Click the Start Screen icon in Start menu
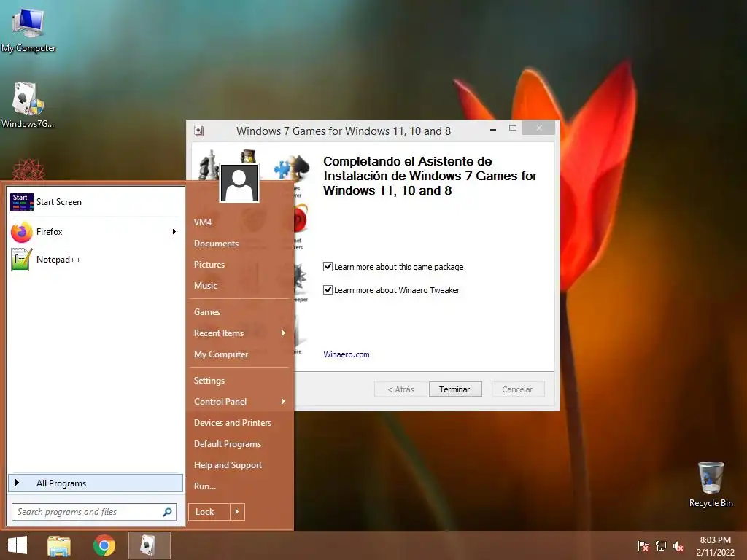The height and width of the screenshot is (560, 747). tap(21, 202)
